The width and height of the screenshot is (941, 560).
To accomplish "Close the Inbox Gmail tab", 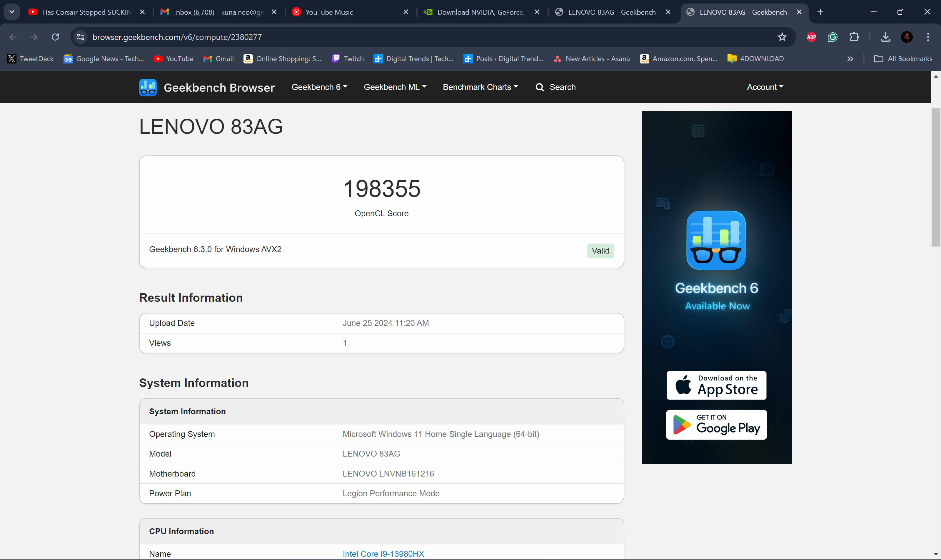I will point(274,12).
